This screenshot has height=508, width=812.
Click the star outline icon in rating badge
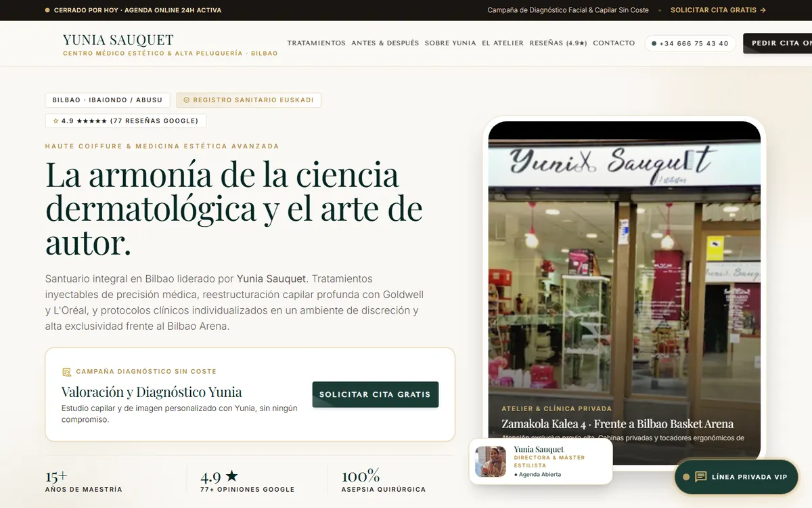click(56, 121)
